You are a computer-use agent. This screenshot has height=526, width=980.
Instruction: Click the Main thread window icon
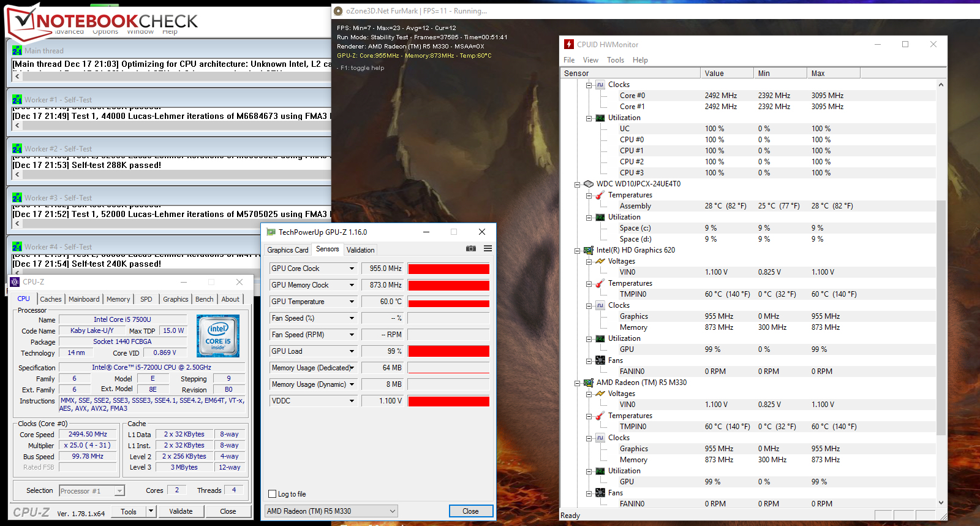[17, 51]
